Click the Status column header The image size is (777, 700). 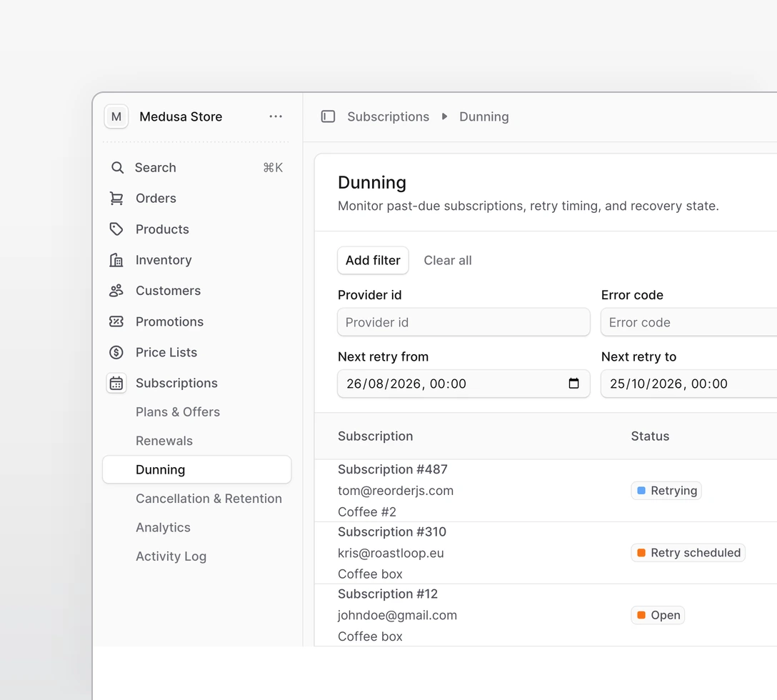coord(650,436)
